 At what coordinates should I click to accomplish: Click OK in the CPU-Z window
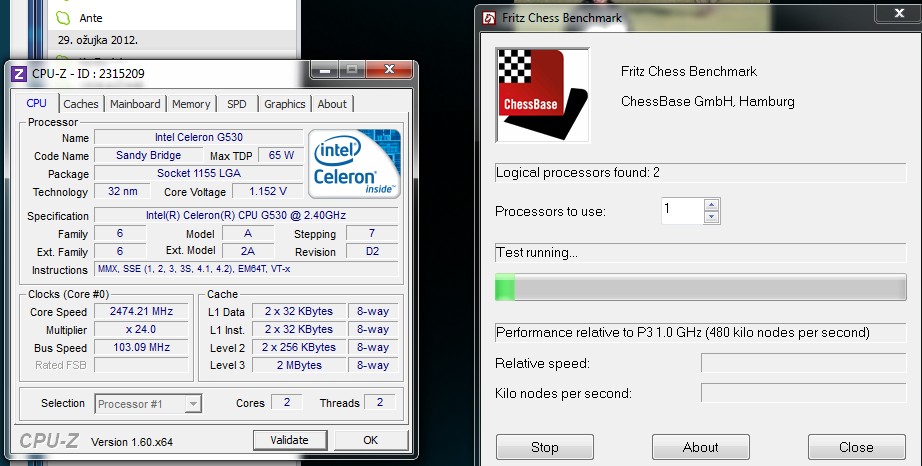[x=370, y=440]
